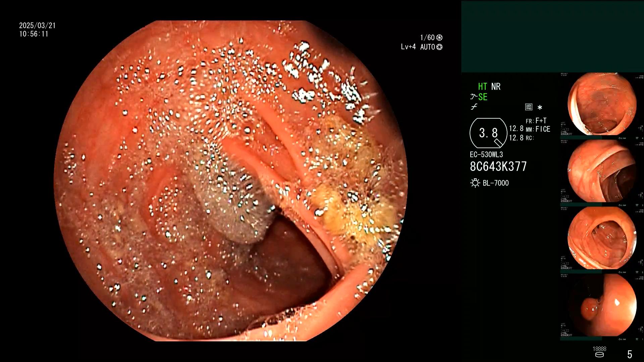
Task: Click the curve icon below the SE indicator
Action: (474, 107)
